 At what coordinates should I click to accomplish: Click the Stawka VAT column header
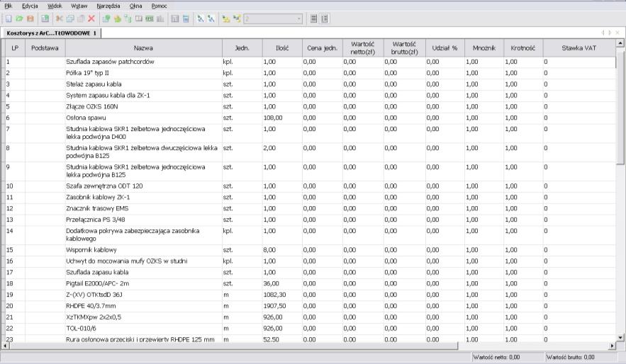579,48
